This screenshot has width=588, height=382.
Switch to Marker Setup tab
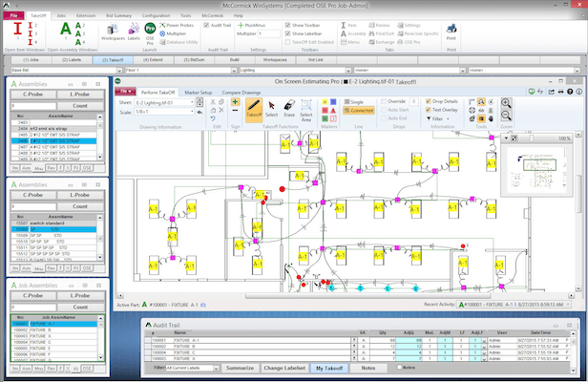(x=199, y=93)
